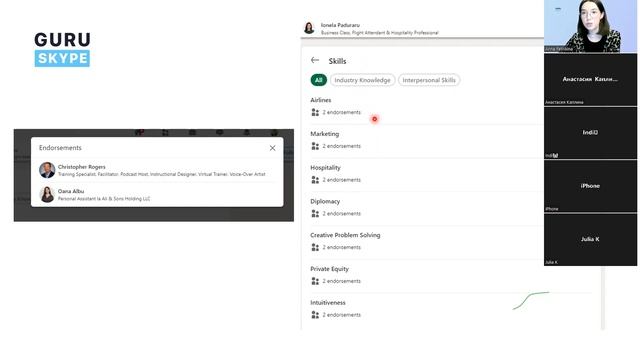View the 2 endorsements for Intuitiveness
640x360 pixels.
point(342,315)
